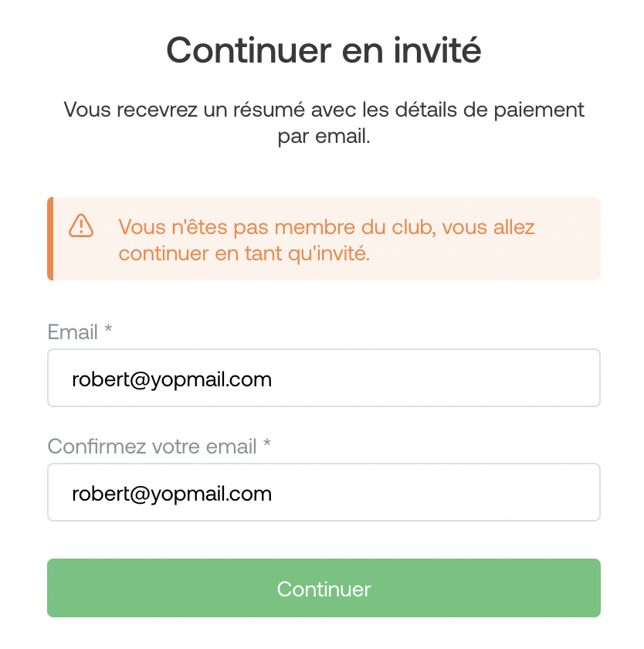Click "continuer en tant qu'invité." warning line

244,253
